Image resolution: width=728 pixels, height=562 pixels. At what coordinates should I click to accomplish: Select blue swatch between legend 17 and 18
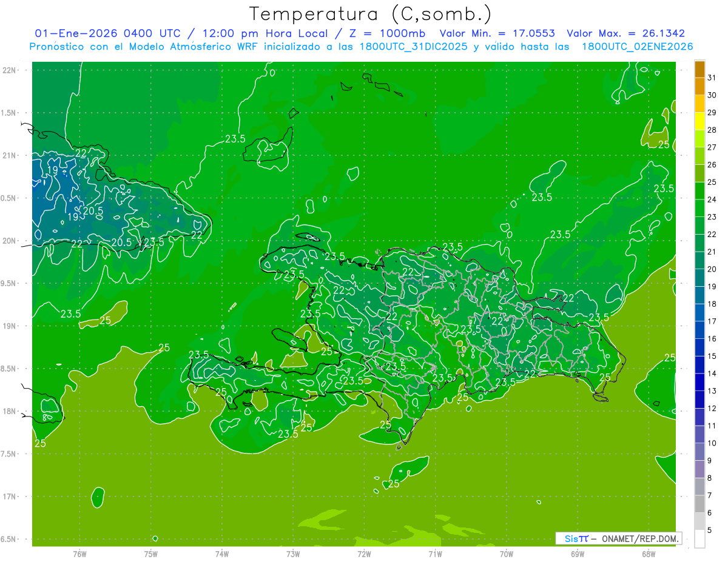pos(699,312)
